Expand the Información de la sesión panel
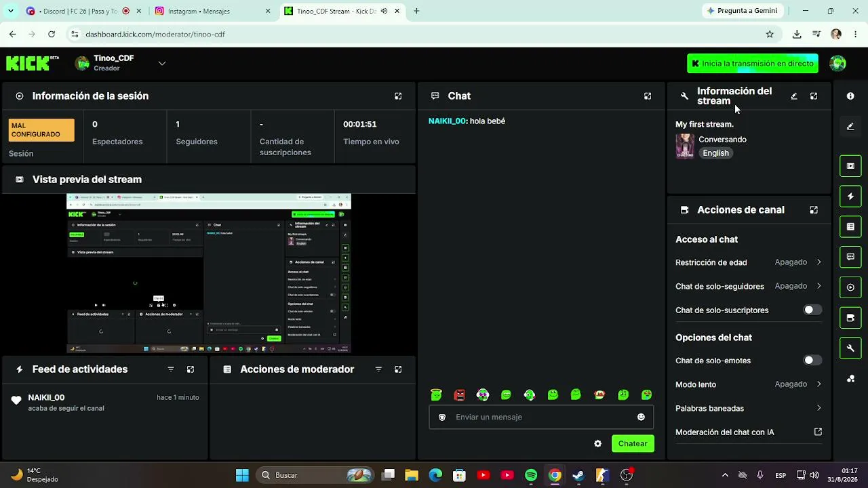 pyautogui.click(x=398, y=96)
